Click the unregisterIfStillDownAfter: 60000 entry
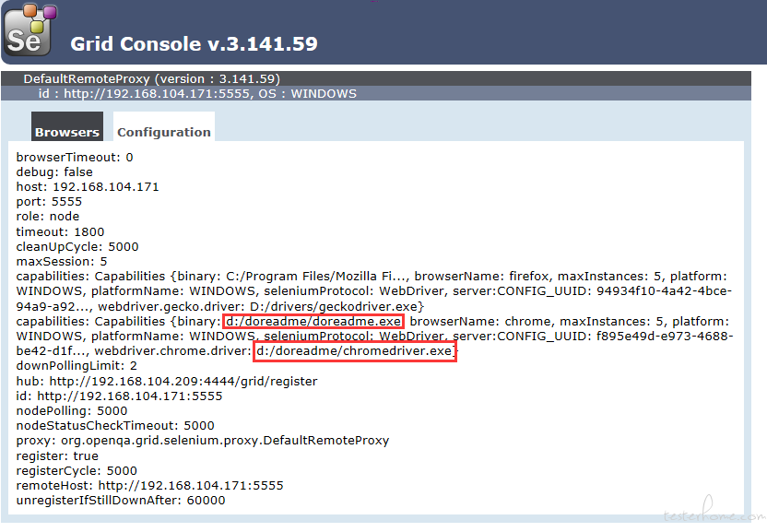This screenshot has width=767, height=532. (x=121, y=500)
